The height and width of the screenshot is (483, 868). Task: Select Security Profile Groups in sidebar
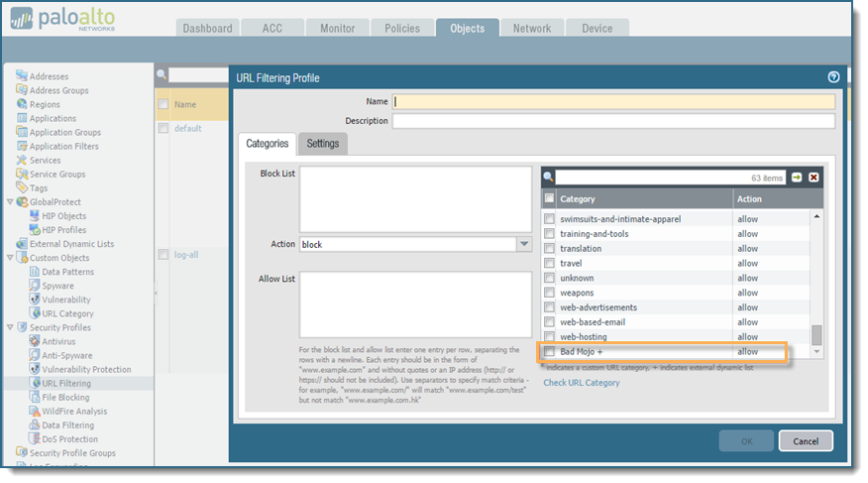click(x=72, y=452)
